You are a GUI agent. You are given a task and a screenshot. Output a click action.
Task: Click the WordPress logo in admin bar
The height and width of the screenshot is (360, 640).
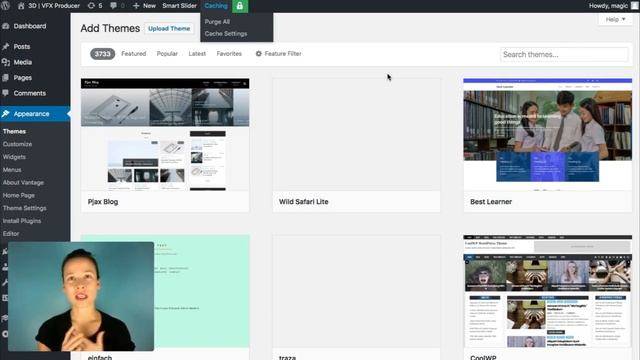coord(5,6)
